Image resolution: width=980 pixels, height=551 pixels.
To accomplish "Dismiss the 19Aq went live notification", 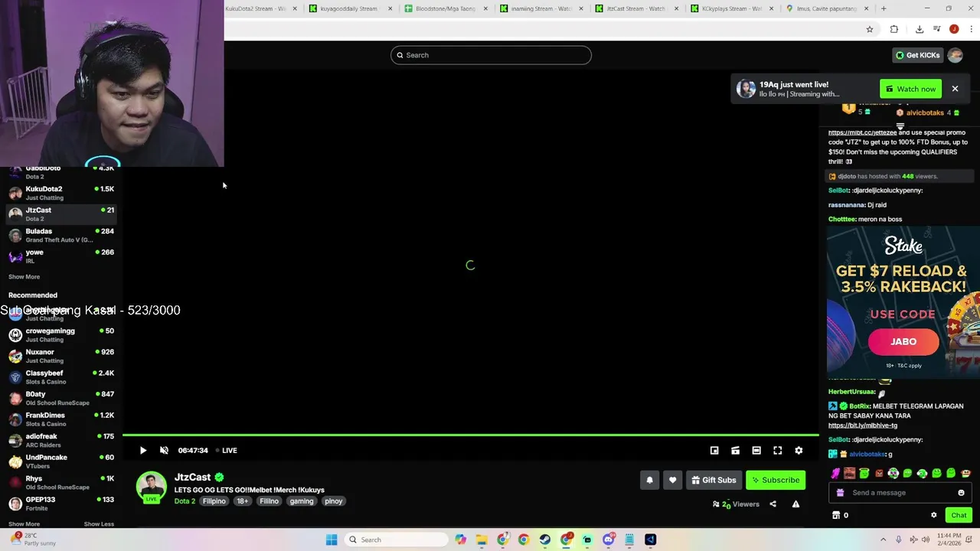I will point(955,89).
